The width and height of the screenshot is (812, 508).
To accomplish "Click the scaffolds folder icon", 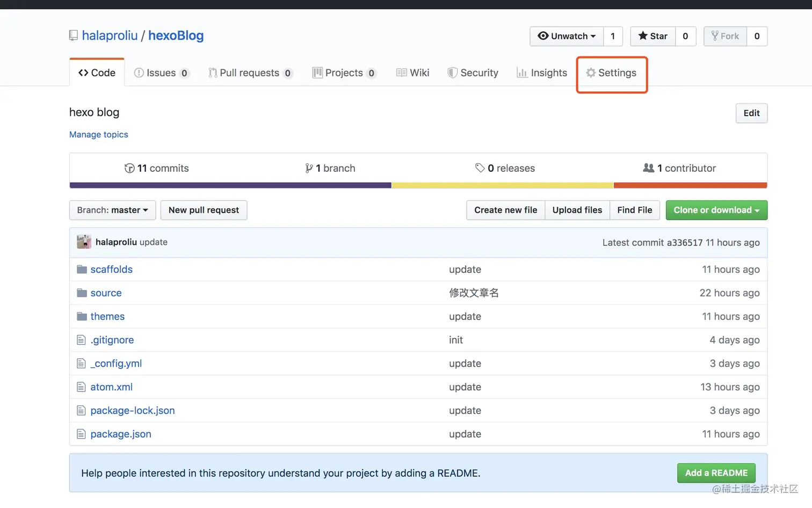I will coord(82,269).
